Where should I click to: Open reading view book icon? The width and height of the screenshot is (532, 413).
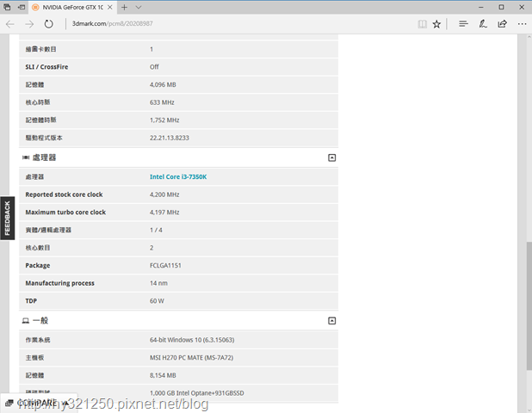pos(422,24)
